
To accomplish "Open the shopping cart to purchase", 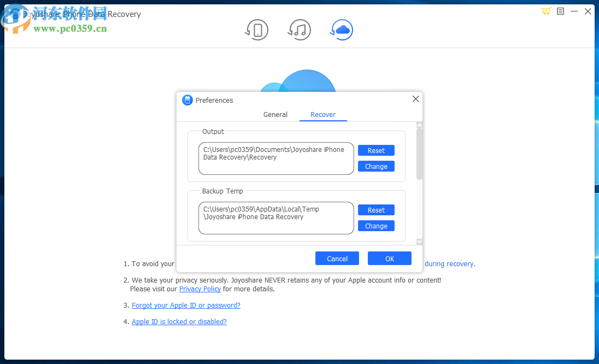I will pyautogui.click(x=546, y=11).
